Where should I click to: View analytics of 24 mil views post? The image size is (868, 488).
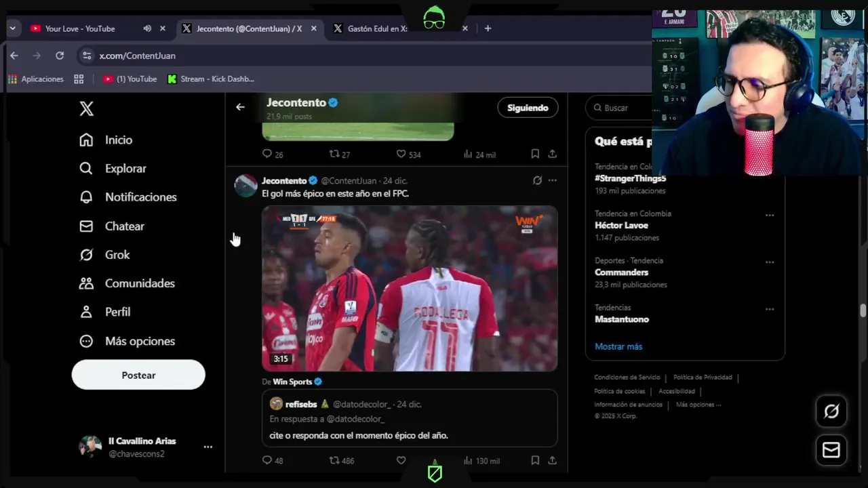click(x=479, y=155)
